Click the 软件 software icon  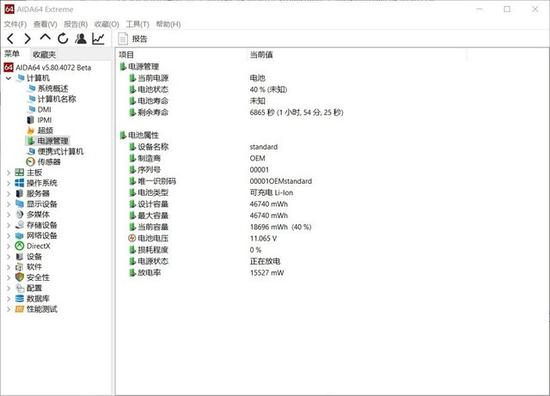pyautogui.click(x=19, y=267)
